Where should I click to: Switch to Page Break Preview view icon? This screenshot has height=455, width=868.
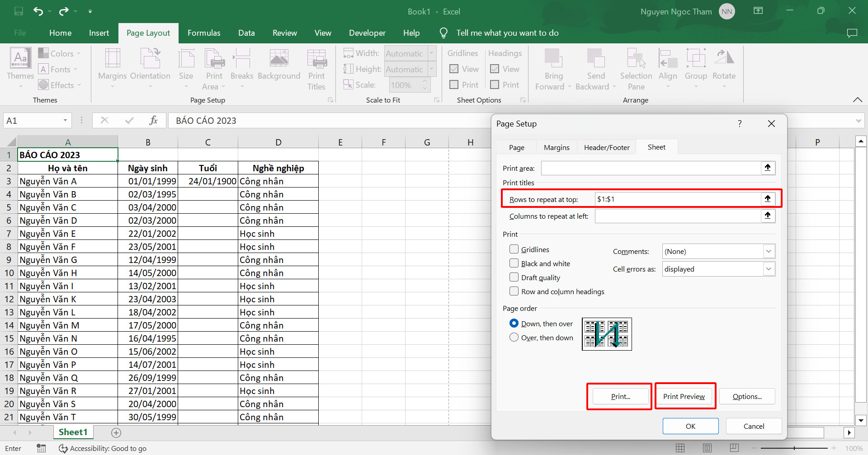(x=734, y=448)
